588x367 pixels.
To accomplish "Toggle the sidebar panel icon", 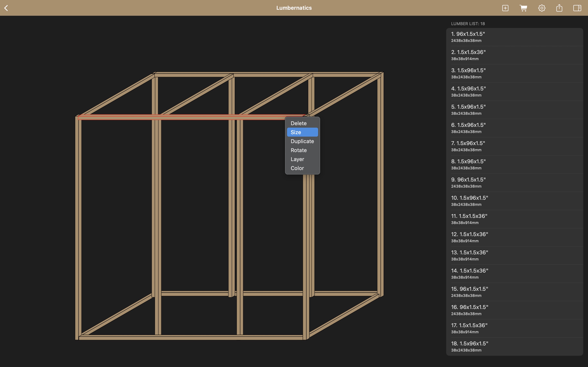I will pyautogui.click(x=577, y=8).
